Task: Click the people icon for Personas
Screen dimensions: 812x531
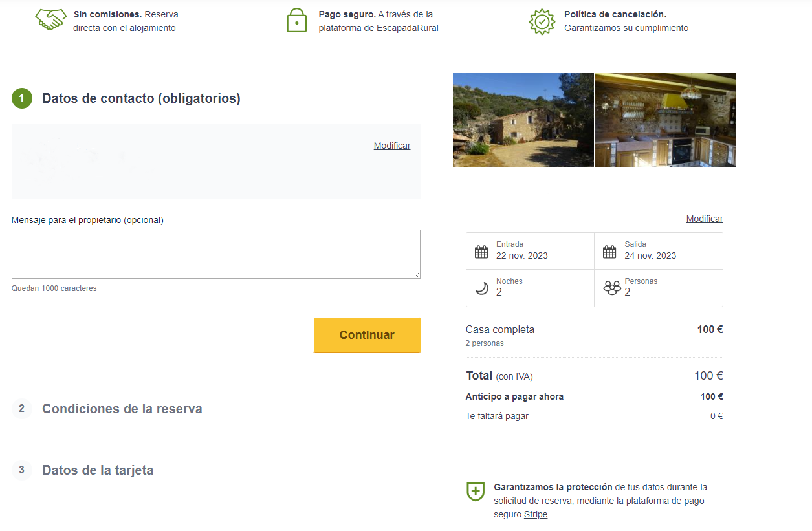Action: pyautogui.click(x=611, y=288)
